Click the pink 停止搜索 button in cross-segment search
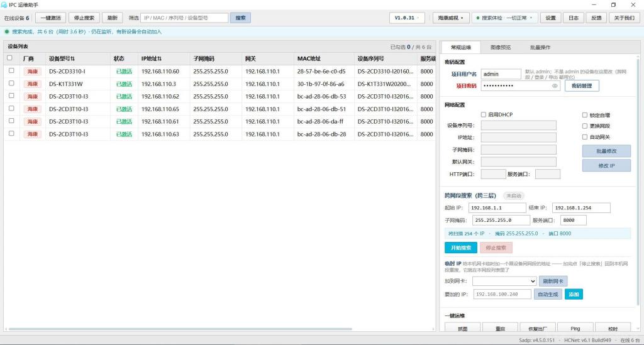644x345 pixels. pos(496,248)
